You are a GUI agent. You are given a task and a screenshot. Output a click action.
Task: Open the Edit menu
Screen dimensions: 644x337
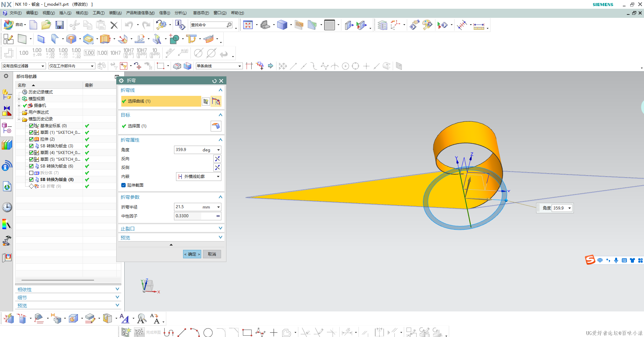click(32, 13)
